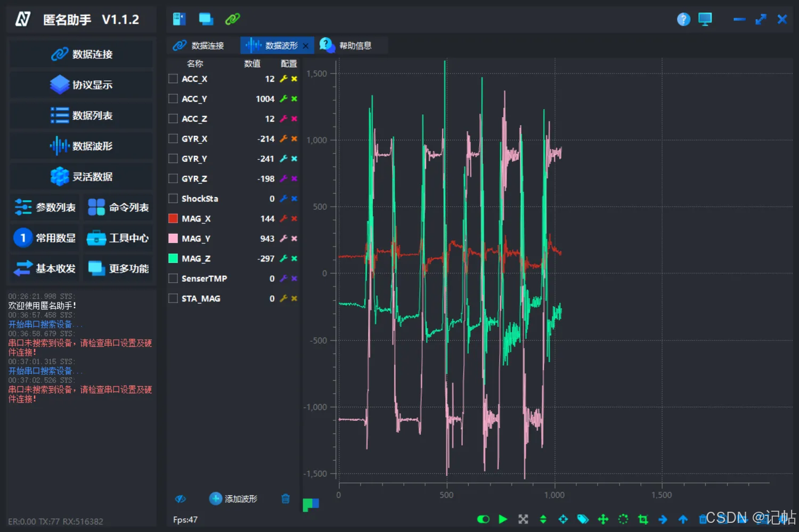The width and height of the screenshot is (799, 532).
Task: Click the green play button under the chart
Action: coord(503,519)
